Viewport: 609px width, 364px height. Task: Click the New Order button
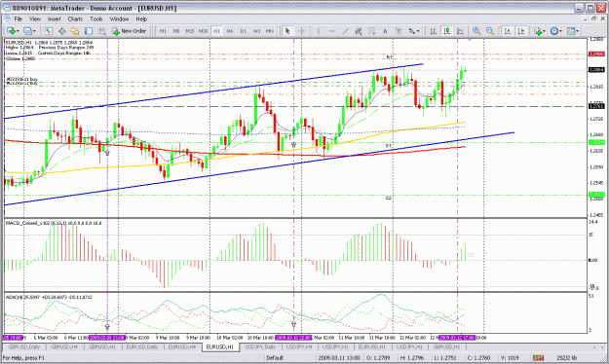pyautogui.click(x=129, y=30)
